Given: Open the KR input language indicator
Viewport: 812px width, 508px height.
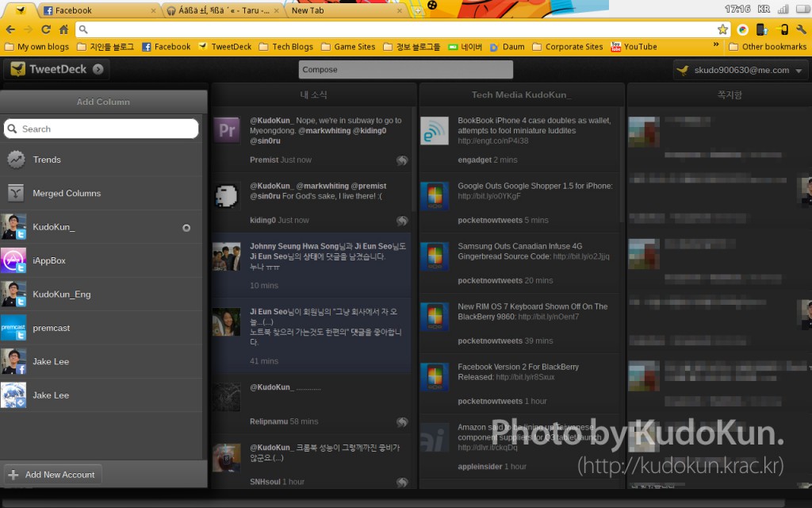Looking at the screenshot, I should tap(764, 9).
